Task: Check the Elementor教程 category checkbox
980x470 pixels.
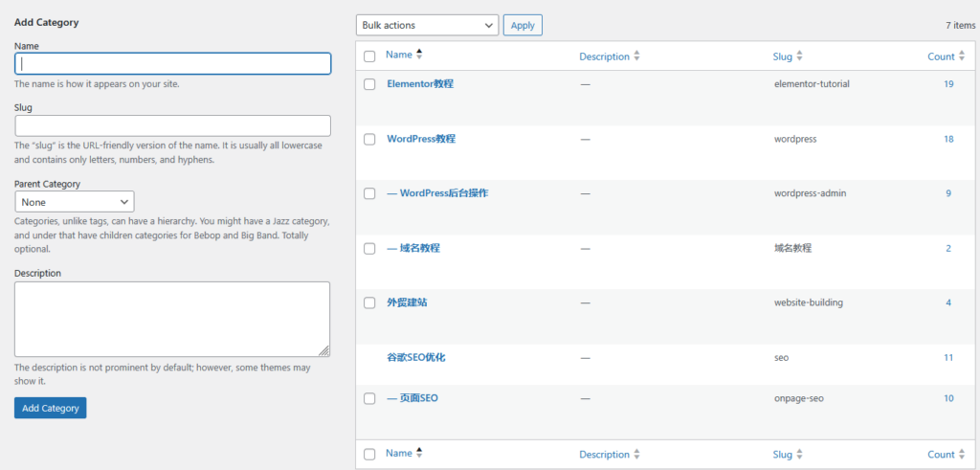Action: point(370,84)
